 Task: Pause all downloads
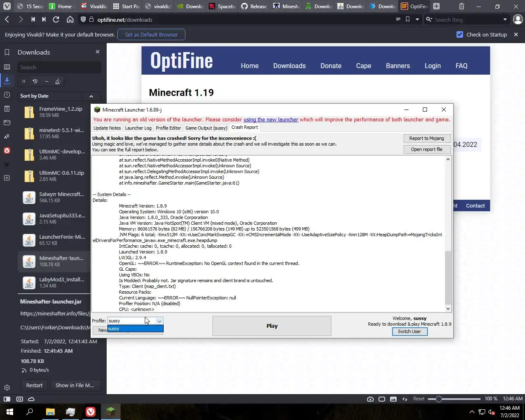click(24, 81)
